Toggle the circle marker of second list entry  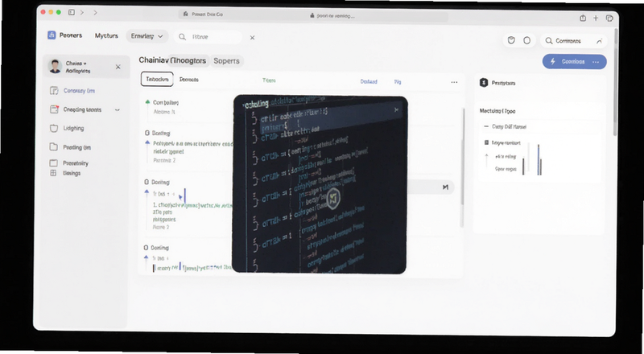tap(147, 133)
